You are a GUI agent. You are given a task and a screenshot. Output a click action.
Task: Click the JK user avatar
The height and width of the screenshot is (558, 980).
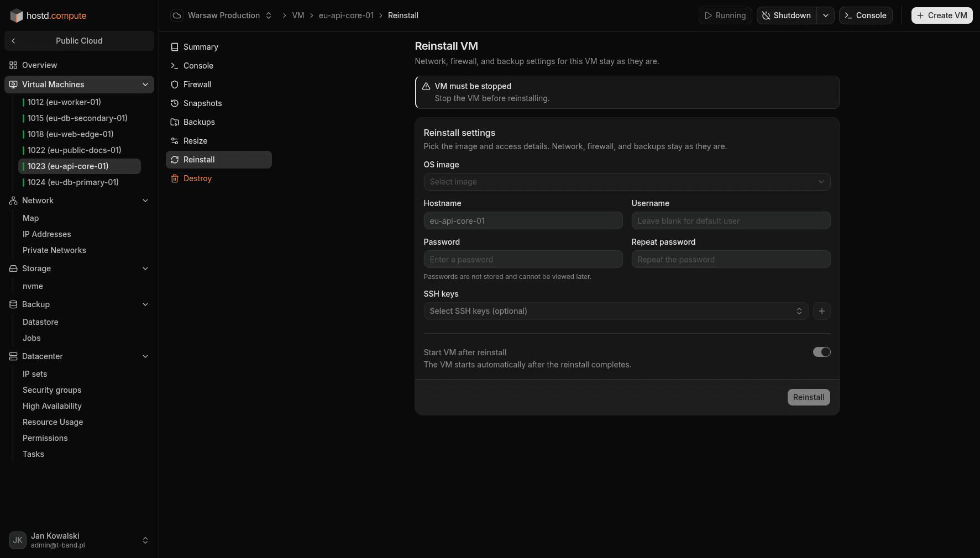coord(18,540)
